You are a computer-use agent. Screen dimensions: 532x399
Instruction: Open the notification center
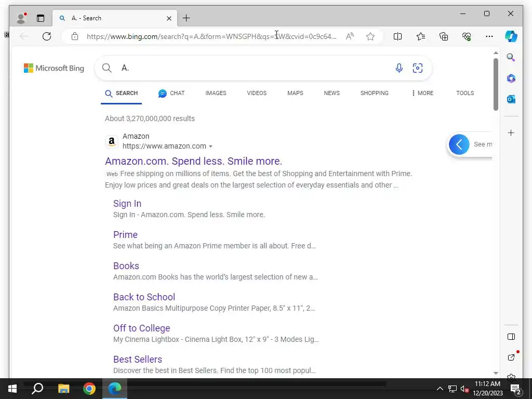click(x=516, y=389)
